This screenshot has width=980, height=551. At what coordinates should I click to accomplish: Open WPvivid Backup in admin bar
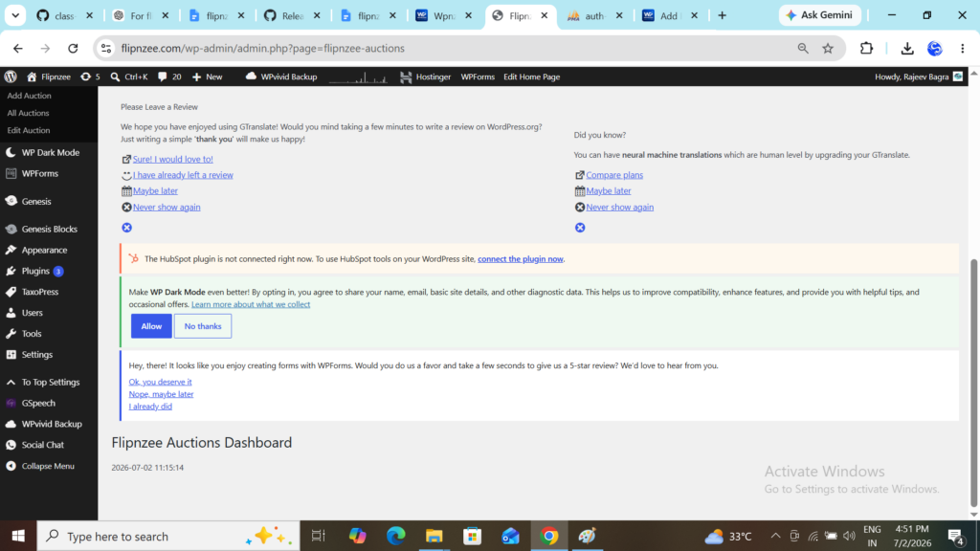281,77
